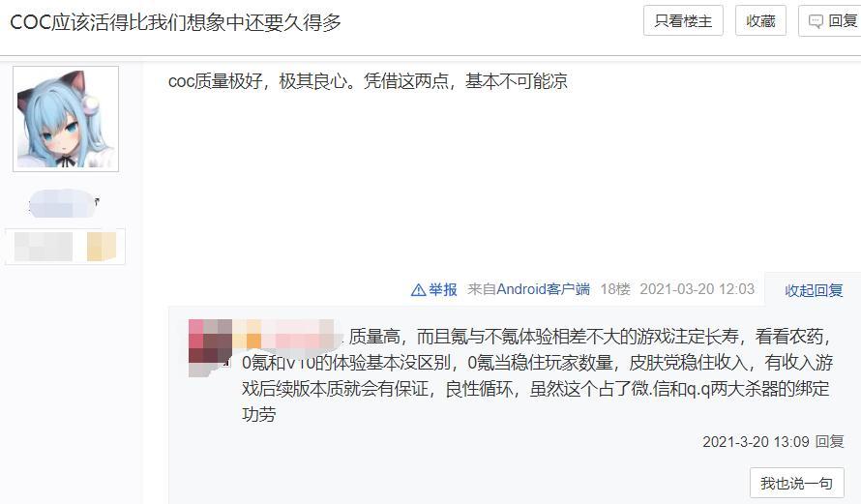Click the 我也说一句 button
Image resolution: width=861 pixels, height=504 pixels.
797,483
